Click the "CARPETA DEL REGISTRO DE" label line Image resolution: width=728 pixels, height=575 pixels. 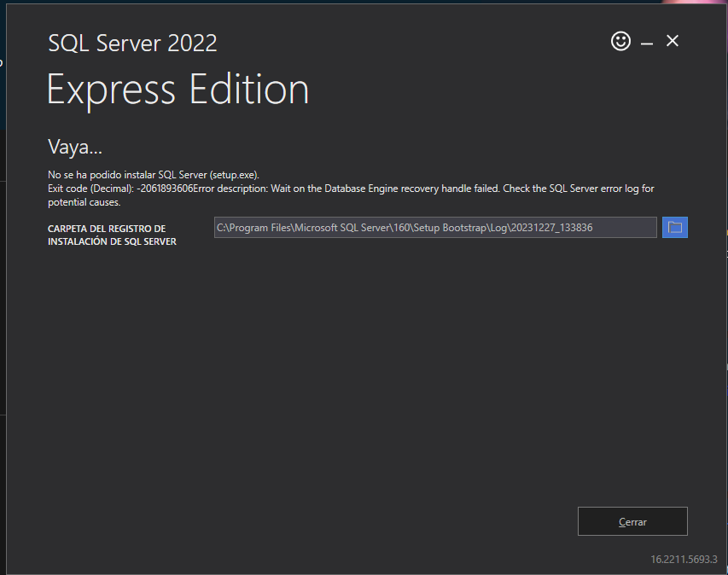(x=107, y=229)
